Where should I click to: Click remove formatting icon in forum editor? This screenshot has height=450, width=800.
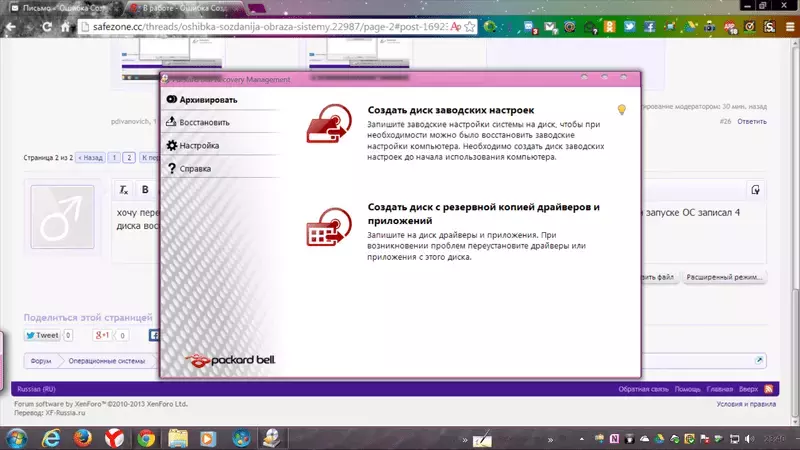(123, 189)
